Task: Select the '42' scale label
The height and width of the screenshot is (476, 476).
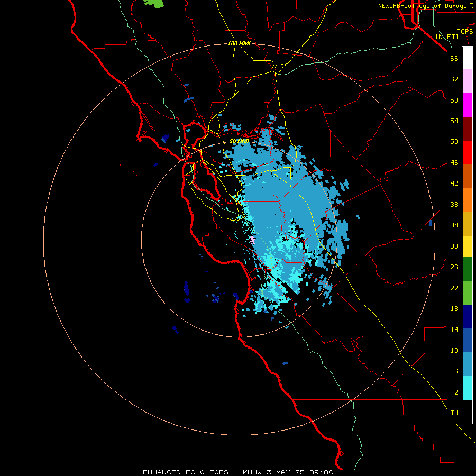Action: [x=454, y=184]
